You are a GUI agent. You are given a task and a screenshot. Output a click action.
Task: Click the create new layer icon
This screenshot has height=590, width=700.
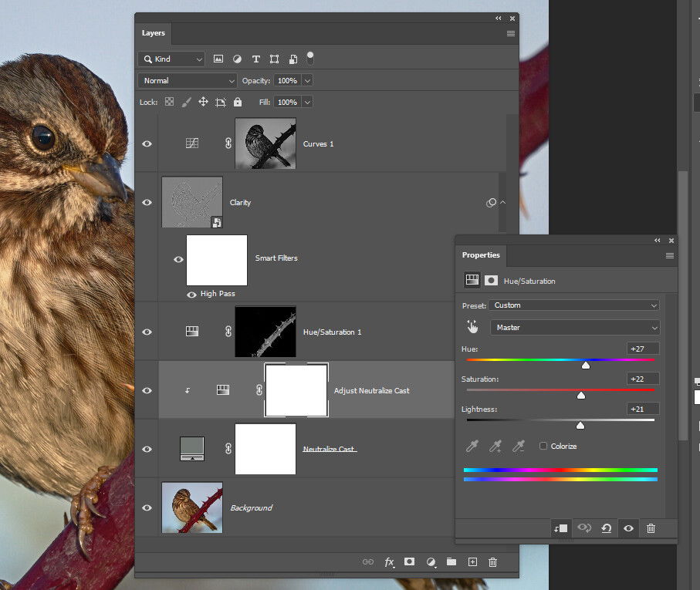(x=472, y=562)
